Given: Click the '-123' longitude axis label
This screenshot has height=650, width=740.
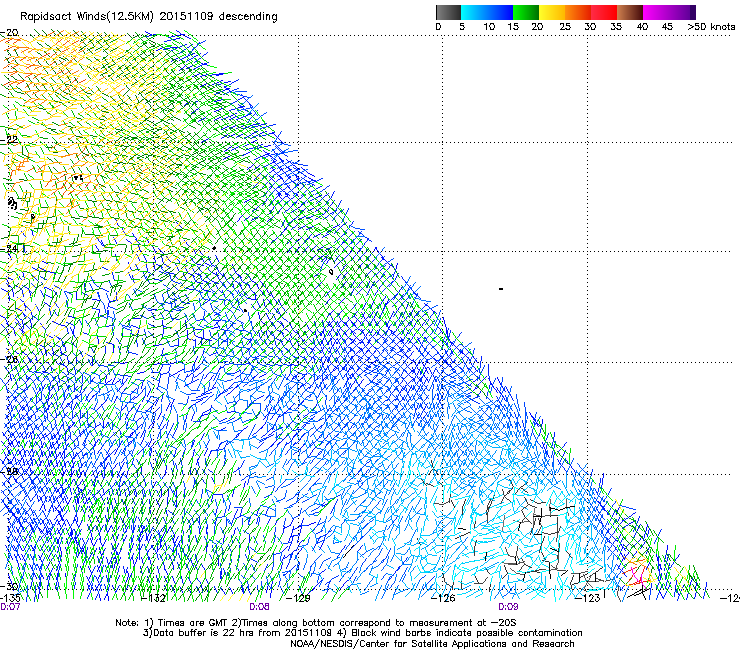Looking at the screenshot, I should pos(588,598).
